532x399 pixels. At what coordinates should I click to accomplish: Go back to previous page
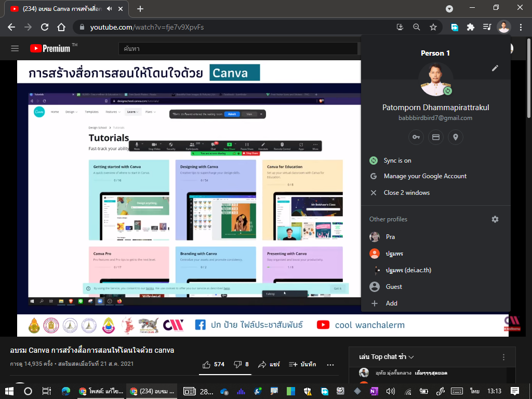(11, 27)
